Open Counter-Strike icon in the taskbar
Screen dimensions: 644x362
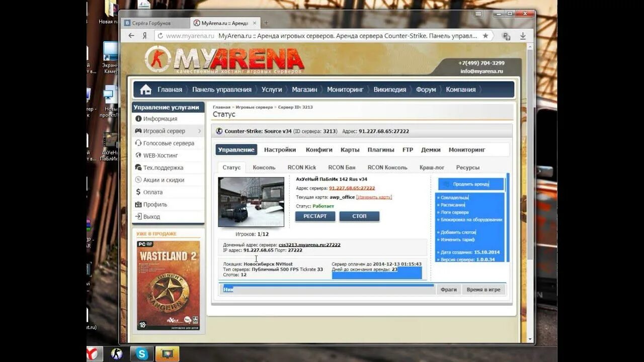pos(117,354)
